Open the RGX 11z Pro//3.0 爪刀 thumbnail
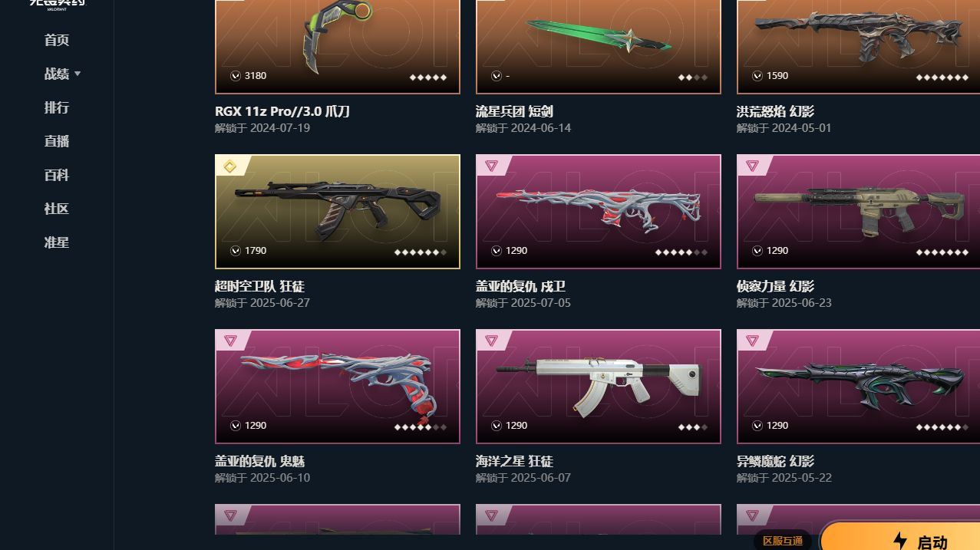The width and height of the screenshot is (980, 550). pos(338,47)
